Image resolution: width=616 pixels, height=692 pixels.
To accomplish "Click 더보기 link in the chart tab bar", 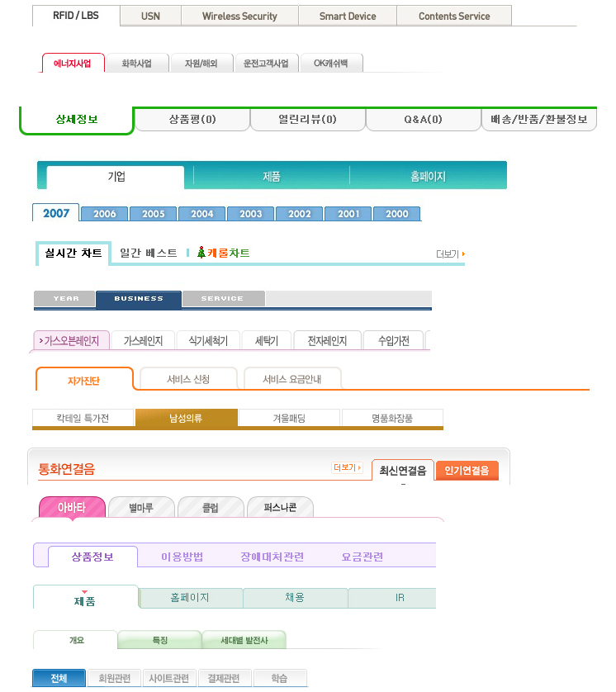I will click(450, 254).
